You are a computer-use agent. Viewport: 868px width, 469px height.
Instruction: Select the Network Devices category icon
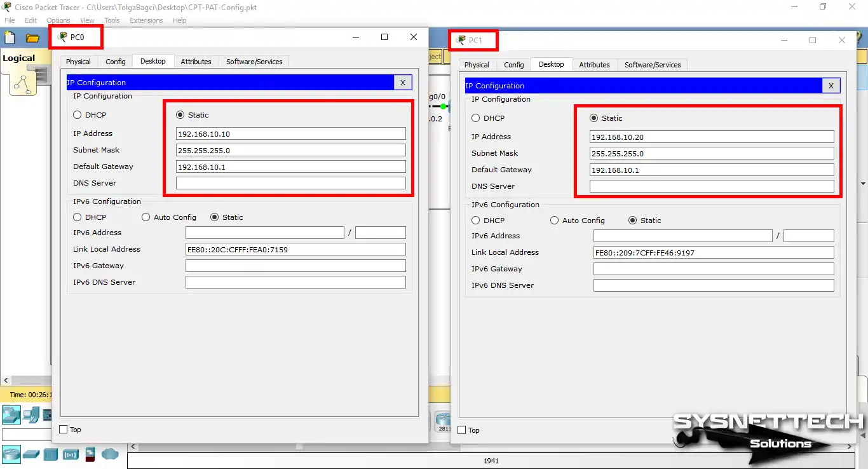(x=11, y=414)
